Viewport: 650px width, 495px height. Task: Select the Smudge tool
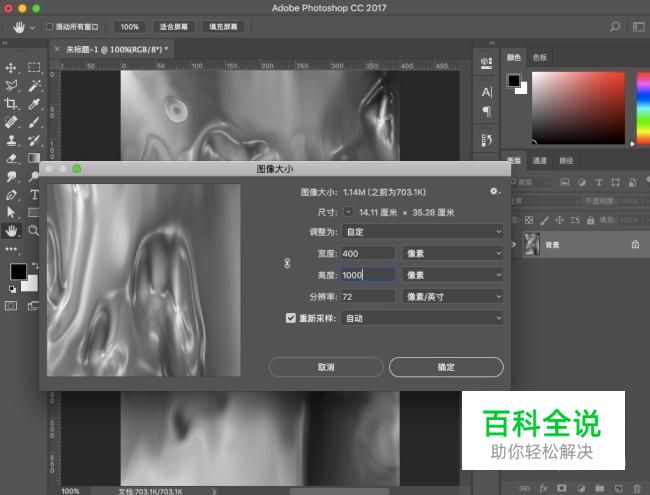click(11, 177)
